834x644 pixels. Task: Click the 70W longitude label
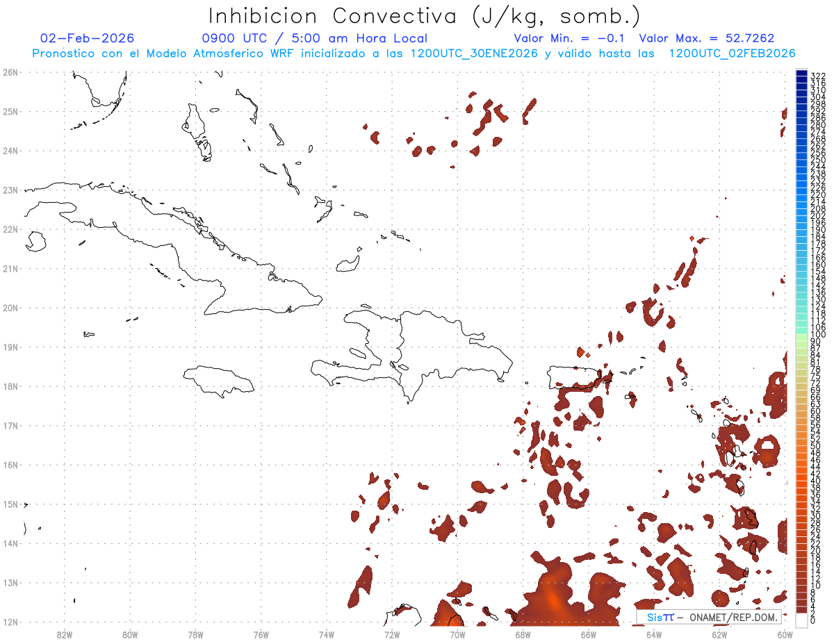(457, 634)
